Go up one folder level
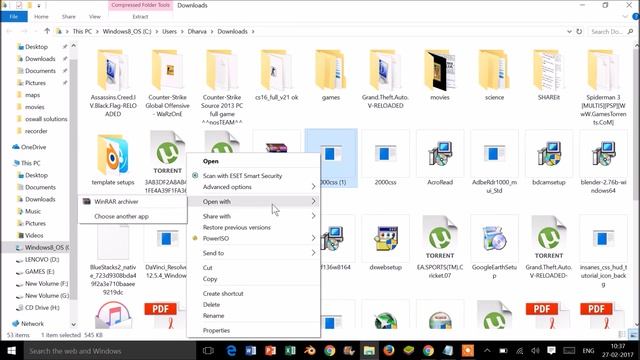This screenshot has width=640, height=360. (47, 31)
